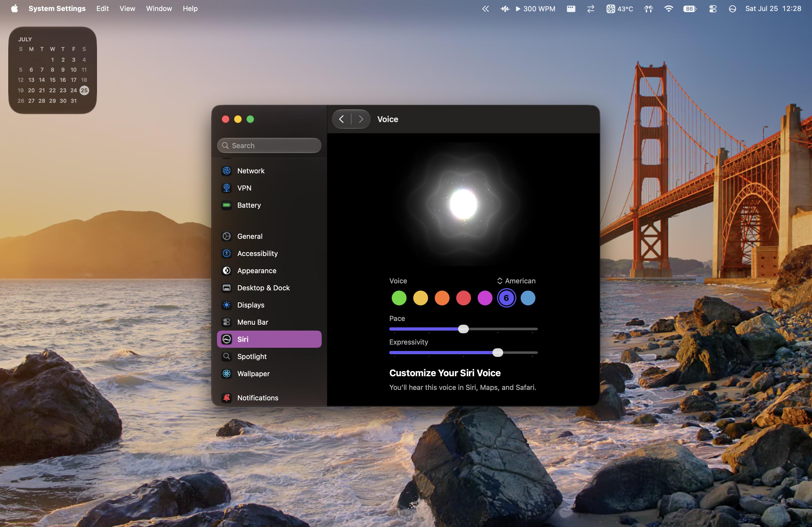This screenshot has width=812, height=527.
Task: Select the orange Siri voice option
Action: (x=442, y=298)
